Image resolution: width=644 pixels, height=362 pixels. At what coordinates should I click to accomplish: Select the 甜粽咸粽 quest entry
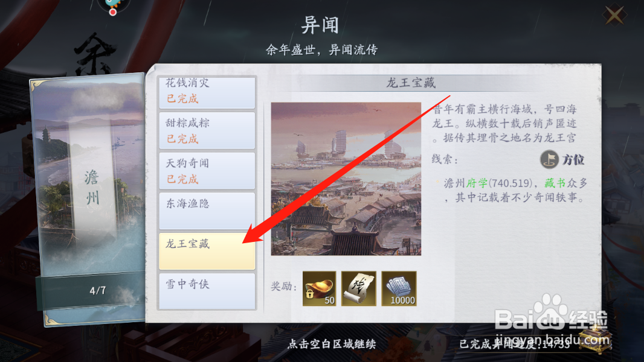[x=207, y=130]
